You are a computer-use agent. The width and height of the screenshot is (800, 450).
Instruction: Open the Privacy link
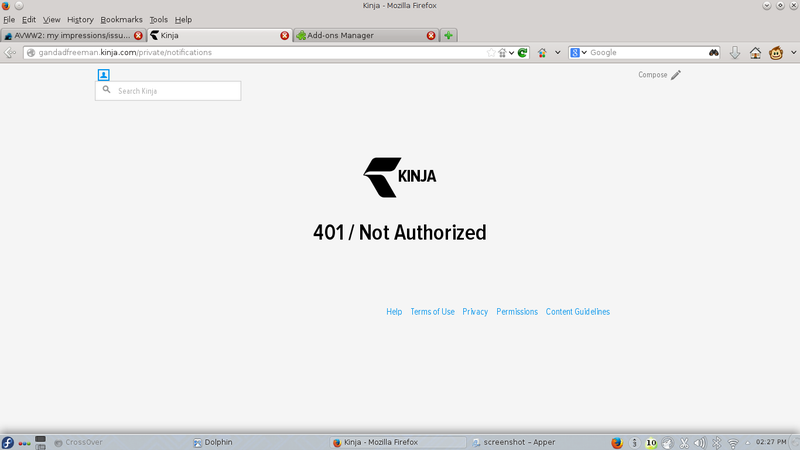click(475, 312)
